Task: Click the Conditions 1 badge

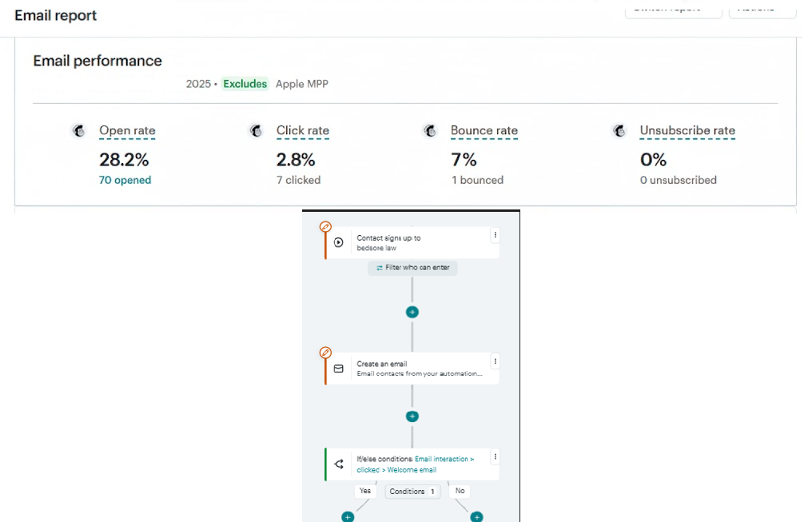Action: pos(412,492)
